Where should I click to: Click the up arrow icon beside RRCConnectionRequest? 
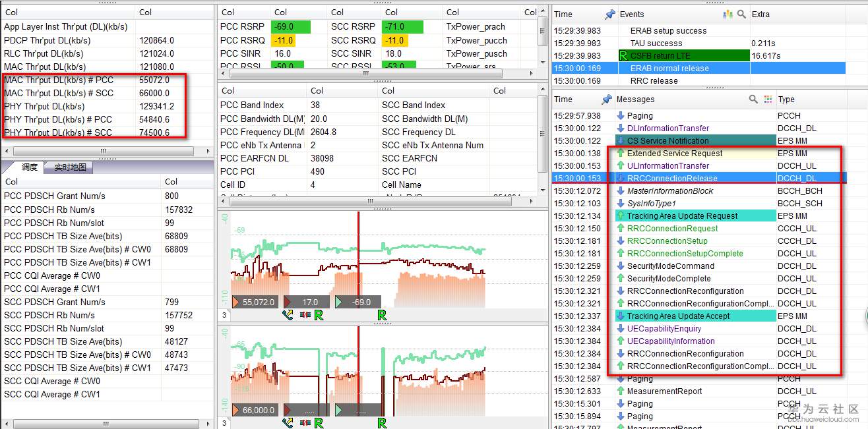621,229
